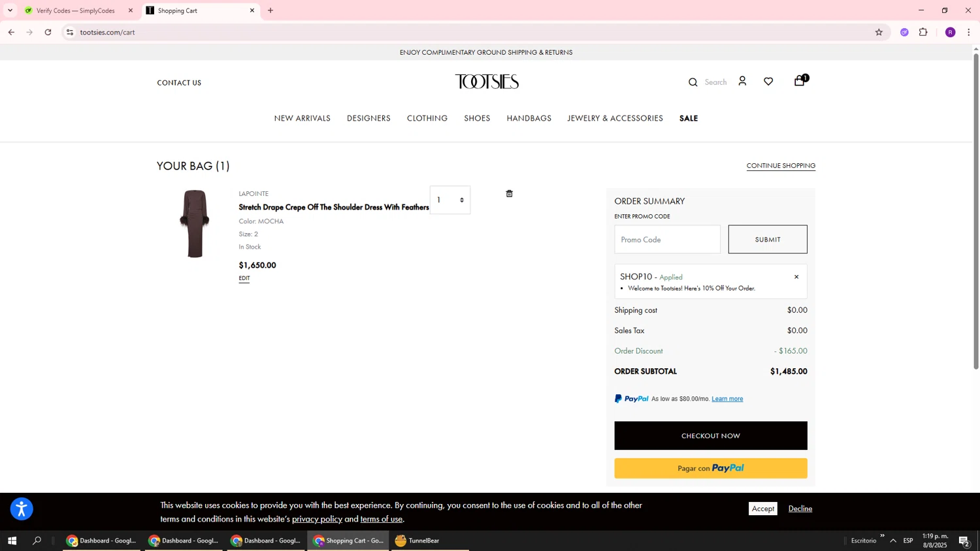Viewport: 980px width, 551px height.
Task: Submit the promo code
Action: tap(768, 240)
